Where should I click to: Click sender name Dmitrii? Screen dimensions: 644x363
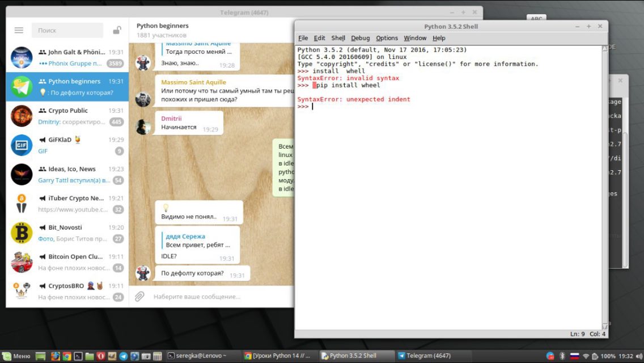pyautogui.click(x=171, y=119)
